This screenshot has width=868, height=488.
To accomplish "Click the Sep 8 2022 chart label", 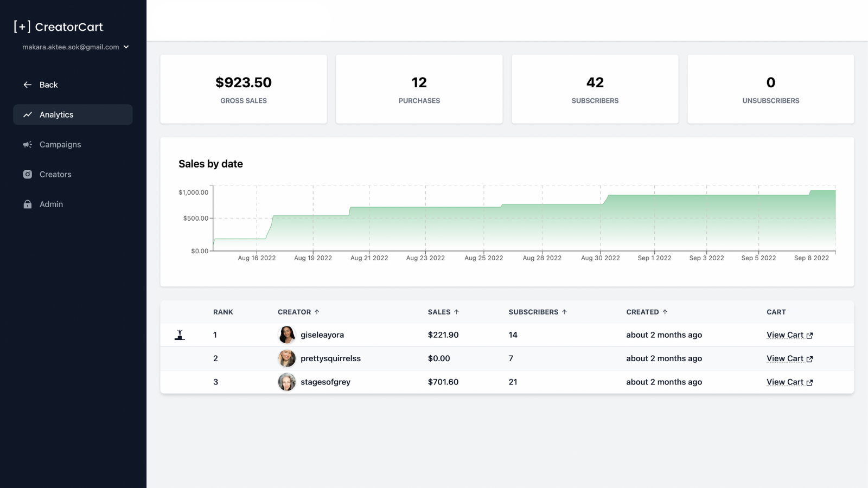I will [812, 258].
